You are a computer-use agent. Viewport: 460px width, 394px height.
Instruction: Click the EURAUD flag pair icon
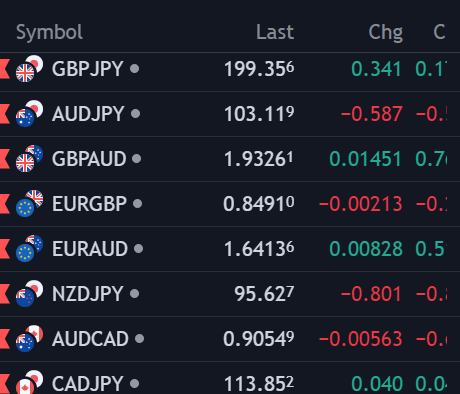(x=30, y=249)
